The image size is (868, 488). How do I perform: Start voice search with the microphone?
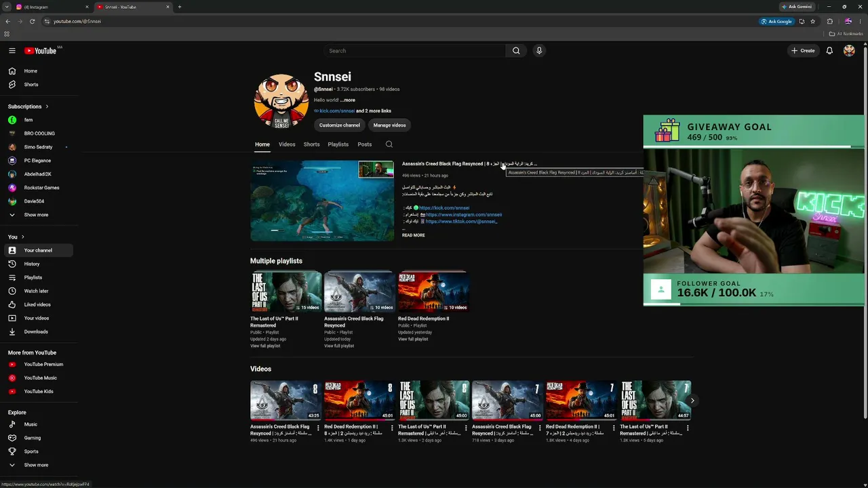[x=539, y=51]
